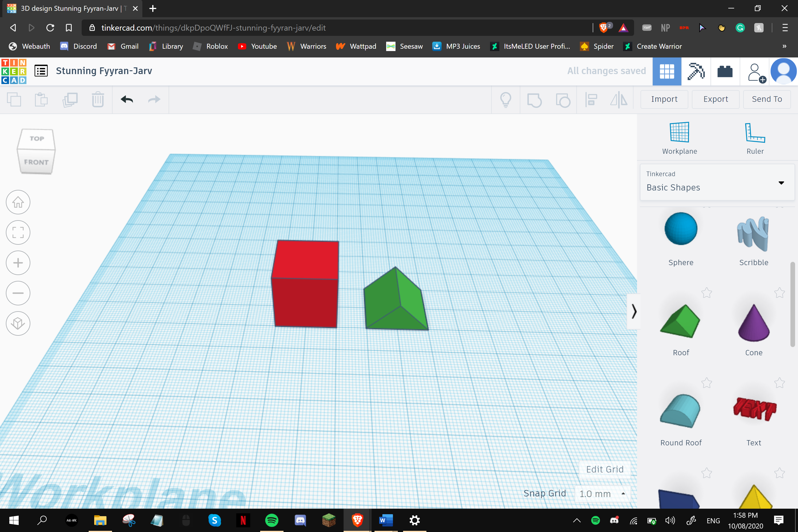Screen dimensions: 798x532
Task: Click the Copy toolbar icon
Action: click(x=14, y=99)
